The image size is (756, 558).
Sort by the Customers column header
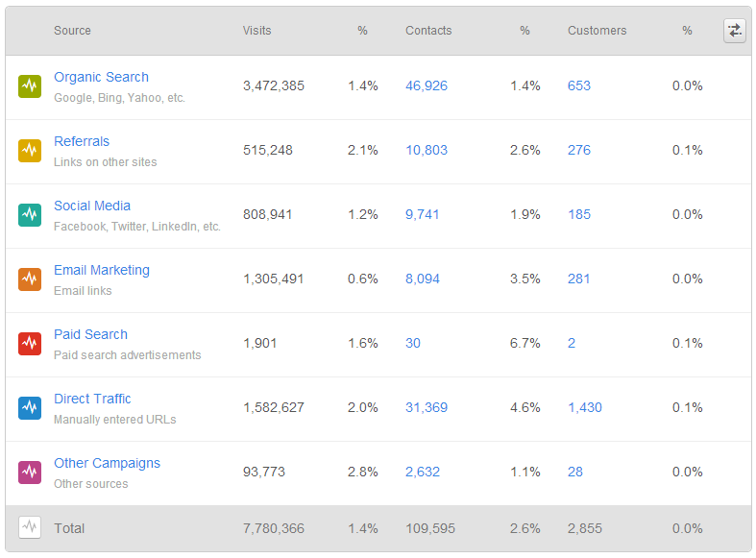point(597,31)
